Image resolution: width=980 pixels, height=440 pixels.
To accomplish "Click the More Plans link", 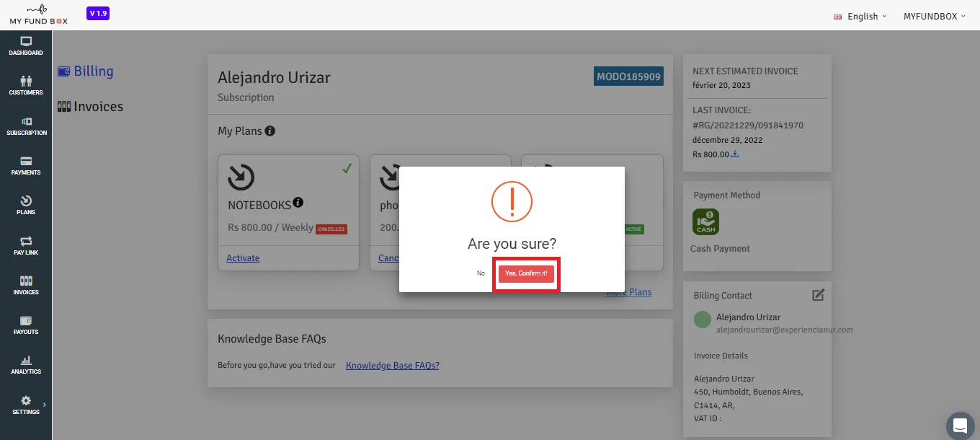I will [628, 292].
